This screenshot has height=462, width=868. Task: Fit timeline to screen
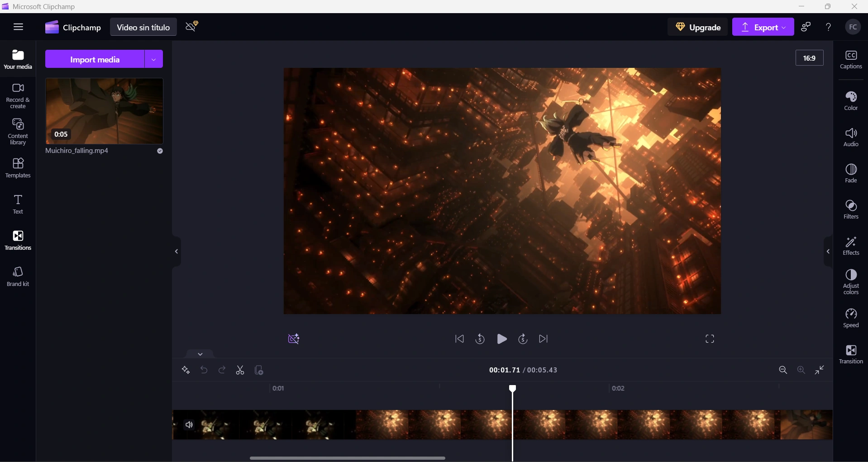pos(820,370)
